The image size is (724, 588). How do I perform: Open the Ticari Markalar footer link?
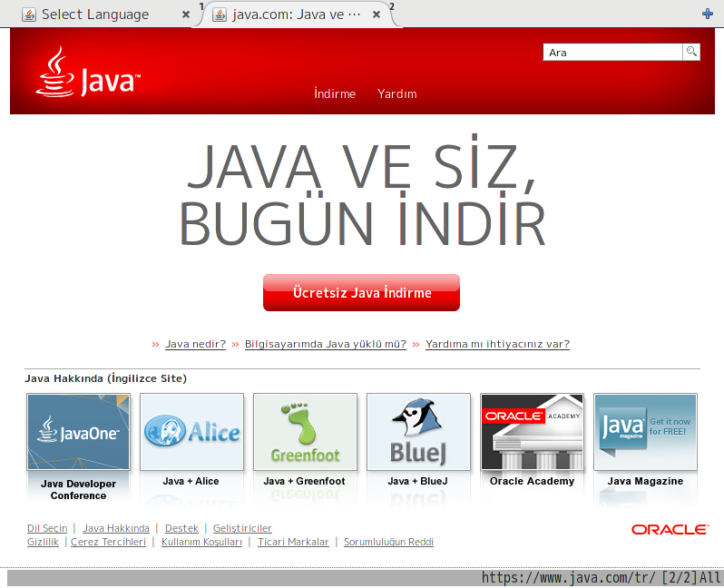293,542
